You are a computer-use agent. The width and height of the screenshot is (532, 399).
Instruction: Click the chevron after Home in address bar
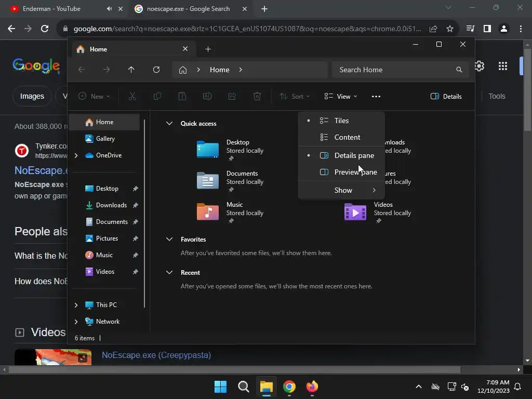[x=241, y=70]
